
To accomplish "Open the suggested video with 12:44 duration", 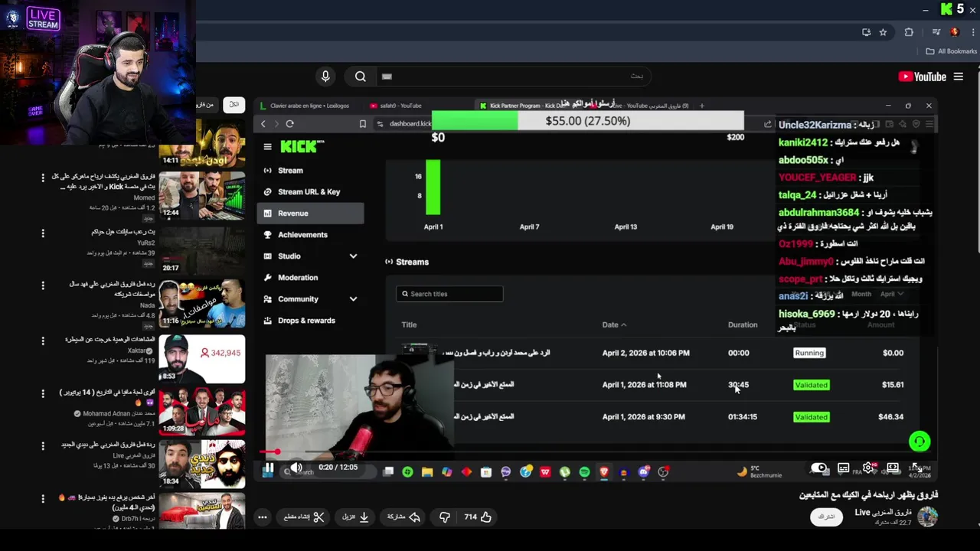I will tap(202, 195).
